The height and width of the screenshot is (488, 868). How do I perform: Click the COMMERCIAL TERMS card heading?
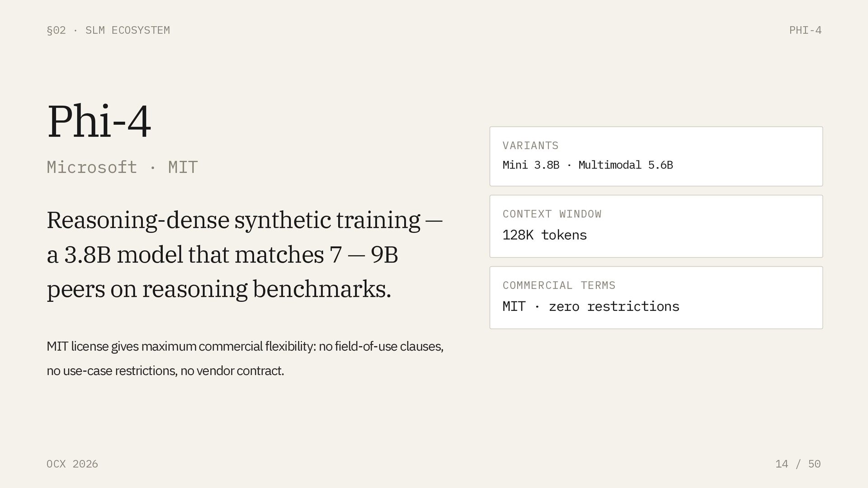(559, 286)
